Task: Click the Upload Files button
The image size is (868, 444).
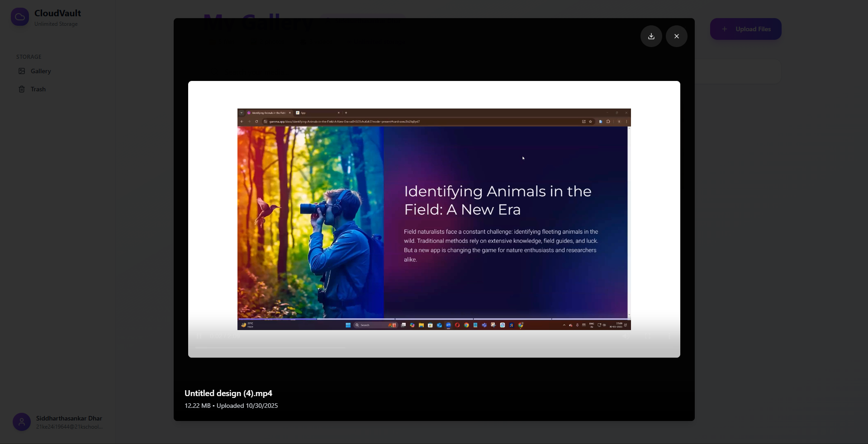Action: [746, 29]
